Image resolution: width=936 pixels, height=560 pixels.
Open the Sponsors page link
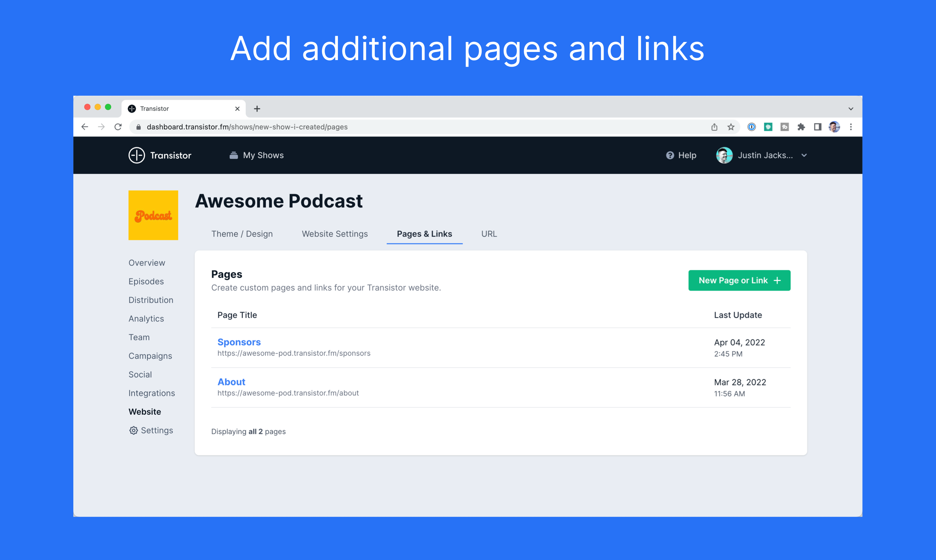(x=239, y=342)
